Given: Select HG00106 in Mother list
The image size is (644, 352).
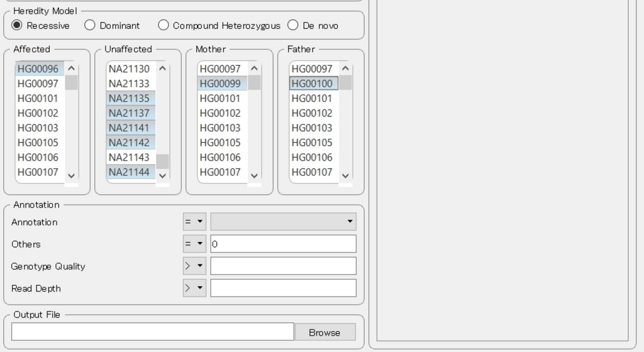Looking at the screenshot, I should pos(222,157).
